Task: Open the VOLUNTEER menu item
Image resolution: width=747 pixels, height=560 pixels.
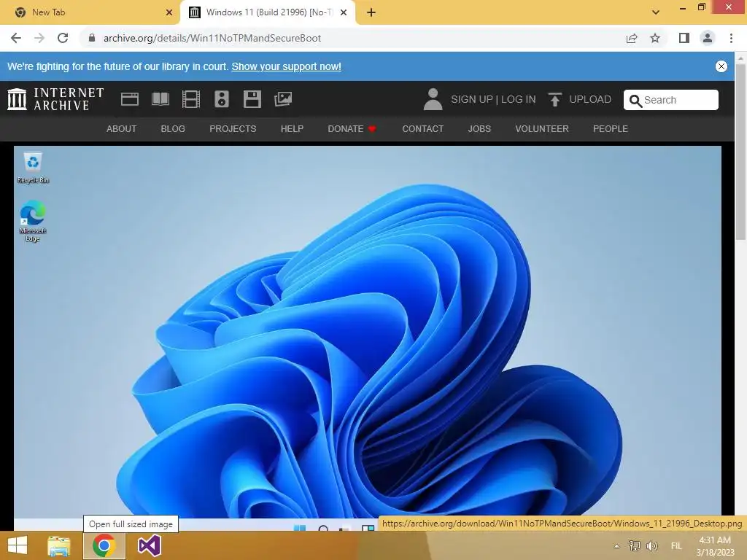Action: (x=542, y=128)
